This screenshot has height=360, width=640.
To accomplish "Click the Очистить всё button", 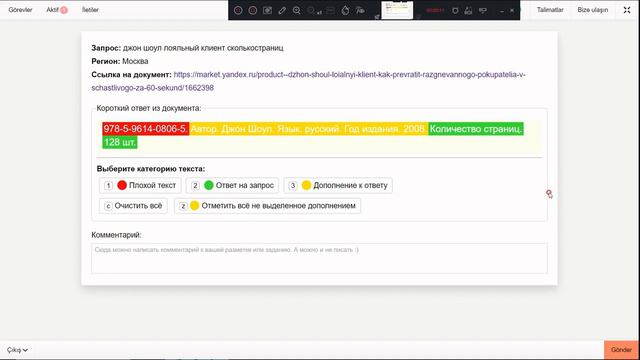I will click(133, 206).
